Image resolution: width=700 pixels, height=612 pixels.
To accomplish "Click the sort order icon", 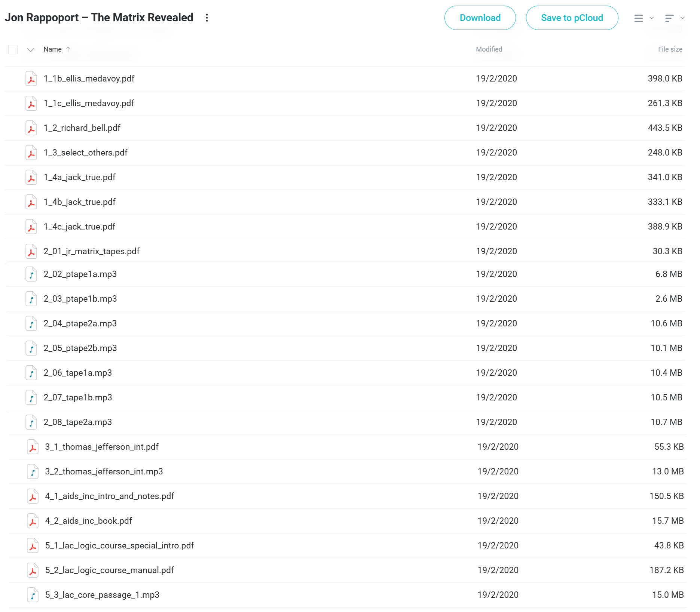I will click(669, 18).
